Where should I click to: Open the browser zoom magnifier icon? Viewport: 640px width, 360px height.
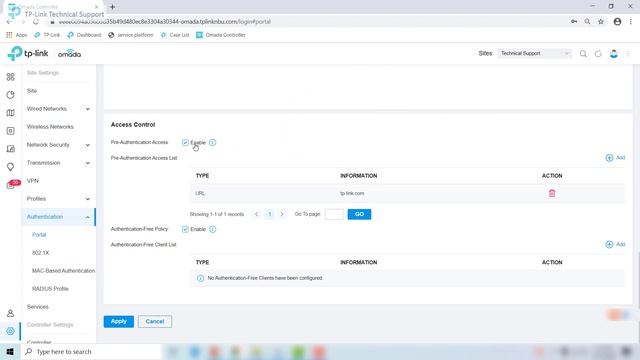(x=587, y=22)
